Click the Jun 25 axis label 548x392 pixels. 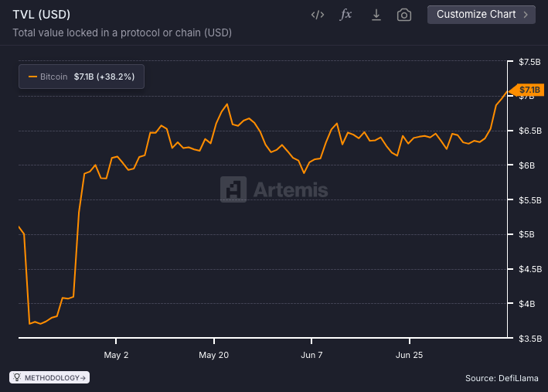[409, 355]
